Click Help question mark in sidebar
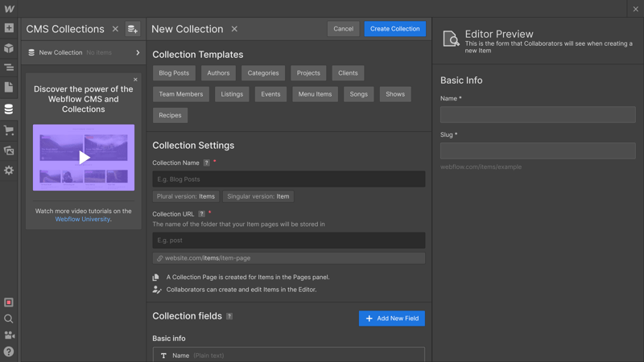644x362 pixels. 9,351
